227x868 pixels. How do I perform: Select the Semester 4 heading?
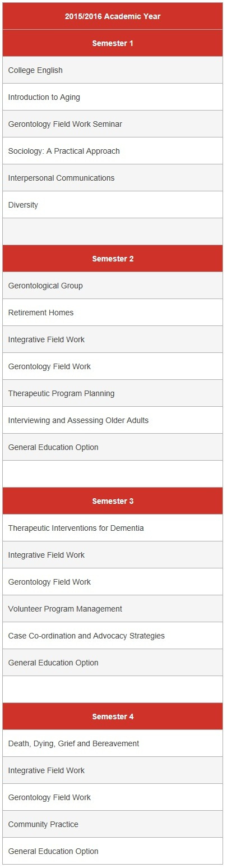[x=113, y=717]
